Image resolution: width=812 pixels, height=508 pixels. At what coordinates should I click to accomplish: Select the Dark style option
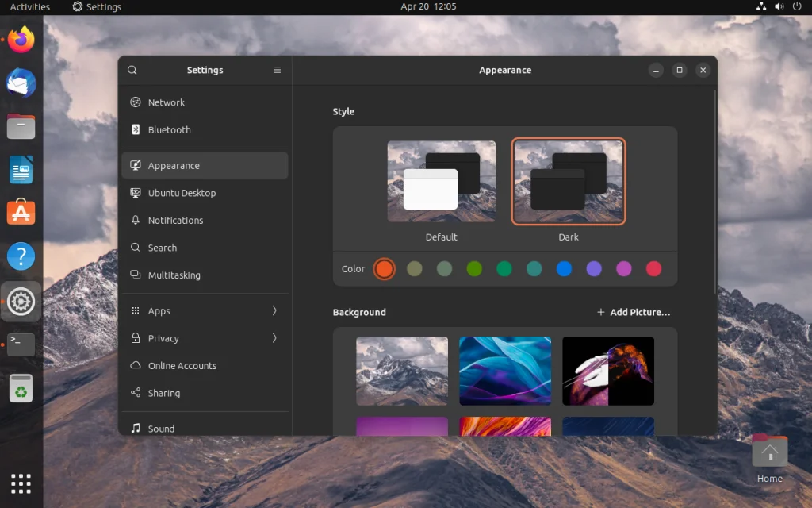[x=569, y=182]
